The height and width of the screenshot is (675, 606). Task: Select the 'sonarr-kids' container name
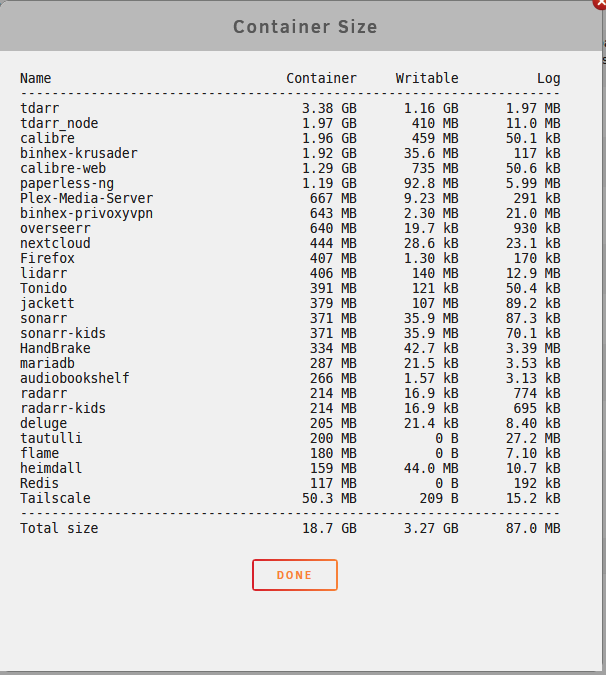[63, 333]
